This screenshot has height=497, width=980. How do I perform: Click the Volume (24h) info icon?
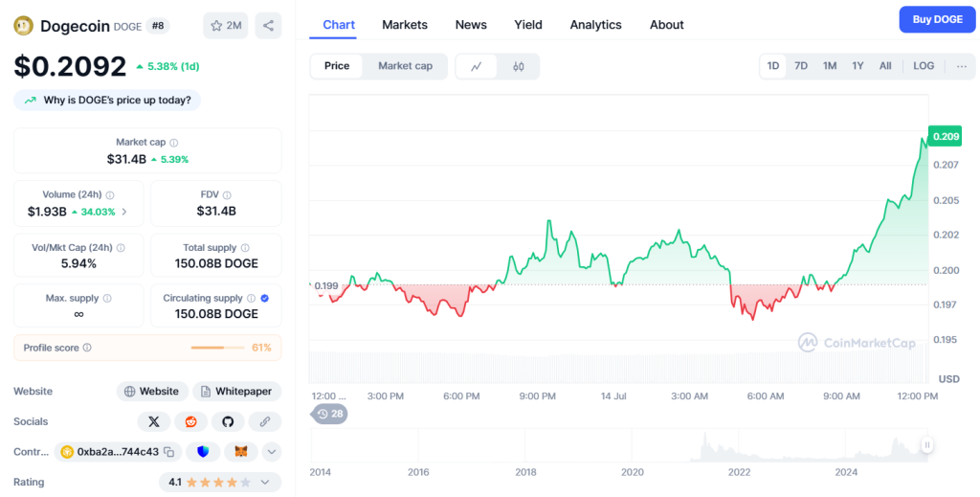click(x=110, y=195)
